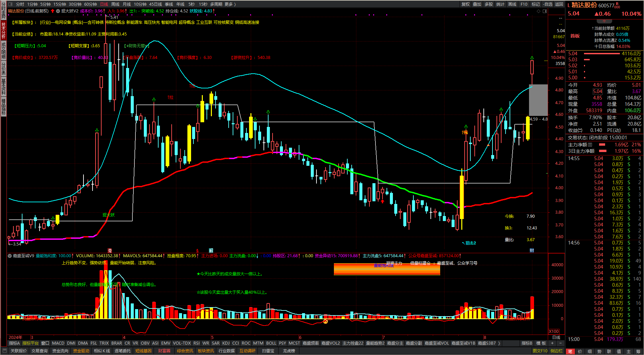Click the 资金流向 bottom bar entry

[x=60, y=351]
